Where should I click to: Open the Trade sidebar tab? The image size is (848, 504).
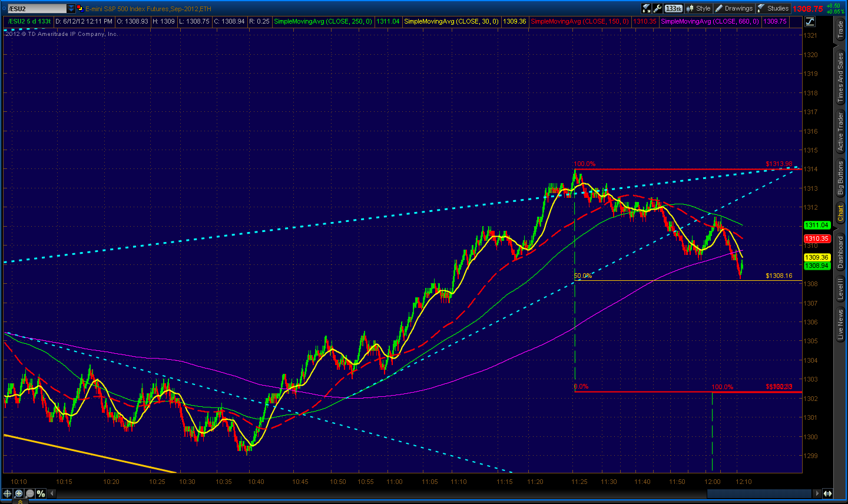[840, 29]
